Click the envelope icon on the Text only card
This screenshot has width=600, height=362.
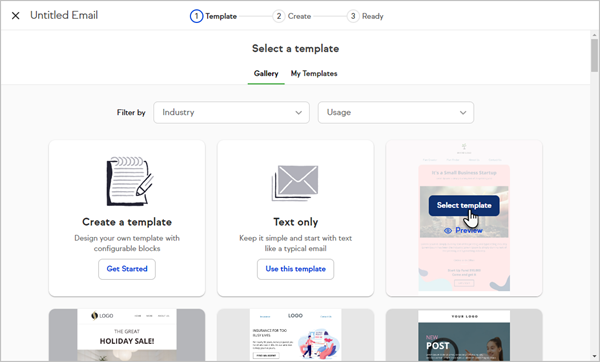coord(295,183)
